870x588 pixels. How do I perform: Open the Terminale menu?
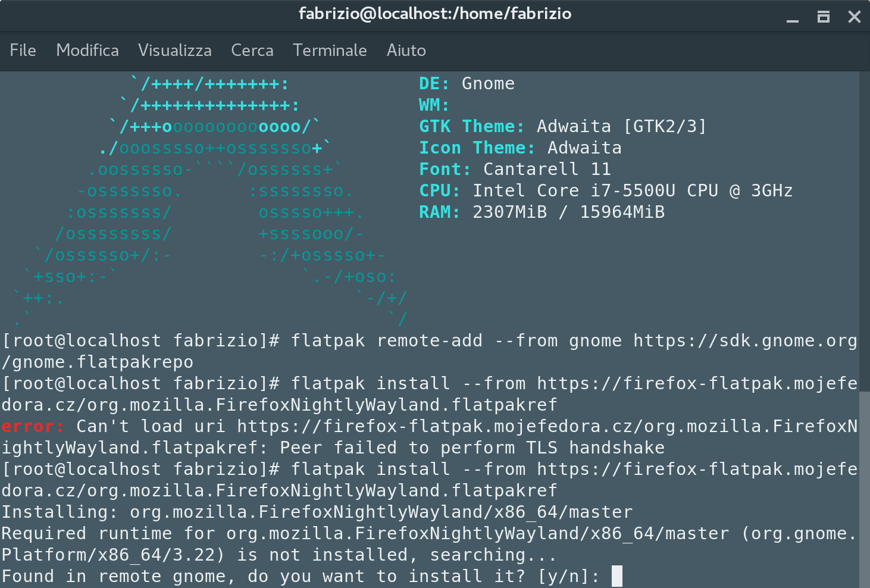(330, 51)
